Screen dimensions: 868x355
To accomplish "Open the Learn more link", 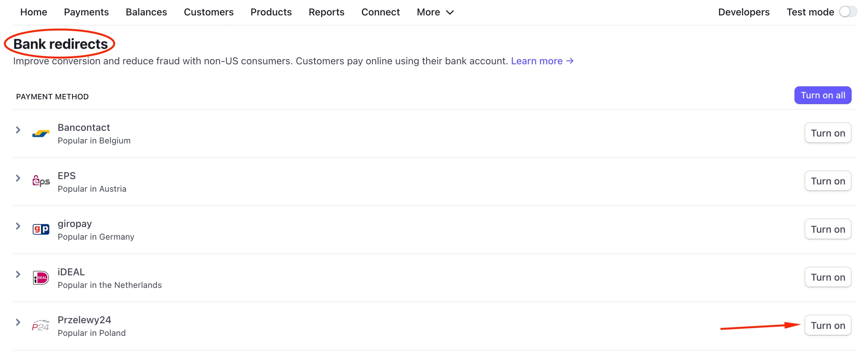I will pos(537,61).
